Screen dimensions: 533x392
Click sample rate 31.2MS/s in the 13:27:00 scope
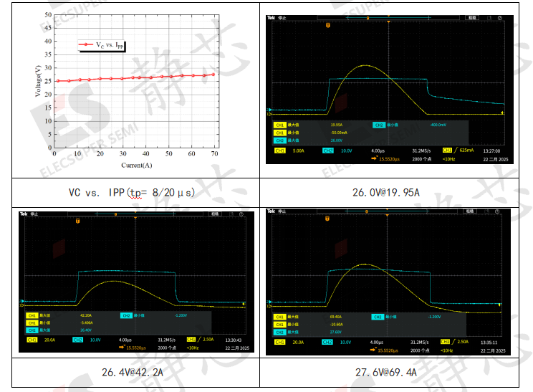(x=421, y=151)
